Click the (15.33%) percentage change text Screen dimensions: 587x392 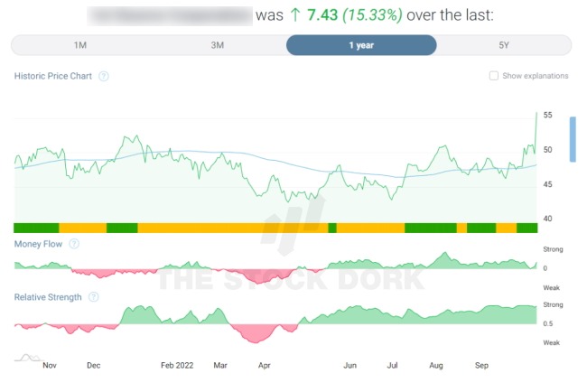coord(379,16)
